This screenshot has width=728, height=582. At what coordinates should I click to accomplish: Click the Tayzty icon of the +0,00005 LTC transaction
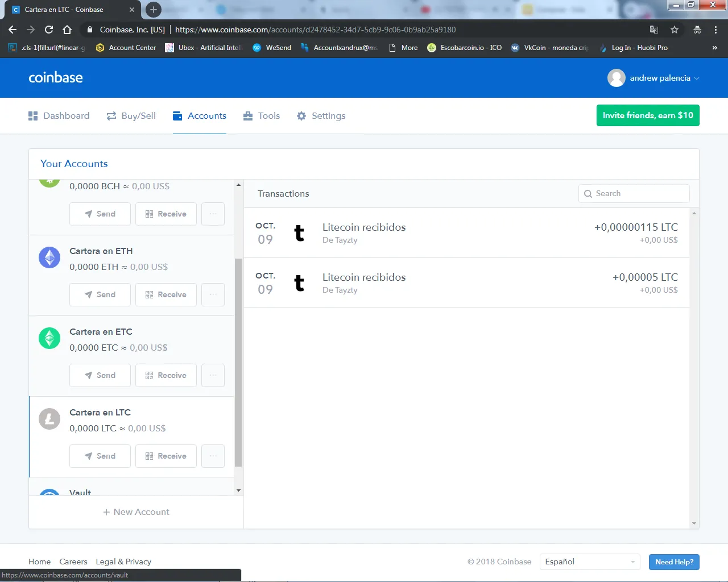299,283
